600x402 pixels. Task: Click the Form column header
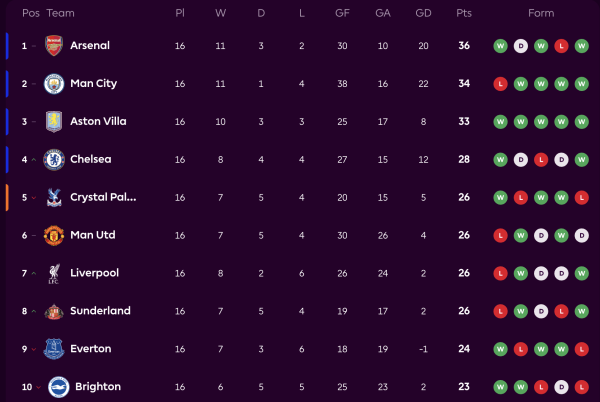(x=540, y=13)
